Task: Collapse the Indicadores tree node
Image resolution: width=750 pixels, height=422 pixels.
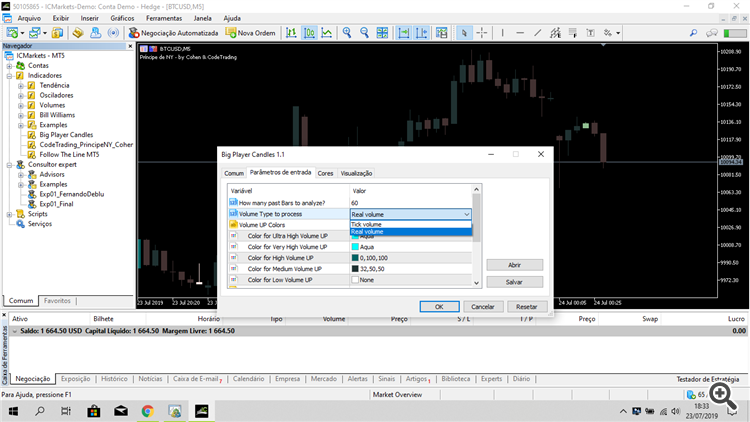Action: pyautogui.click(x=9, y=76)
